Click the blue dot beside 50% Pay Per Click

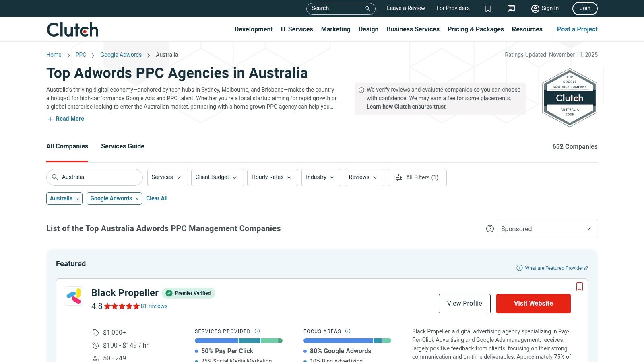click(196, 351)
